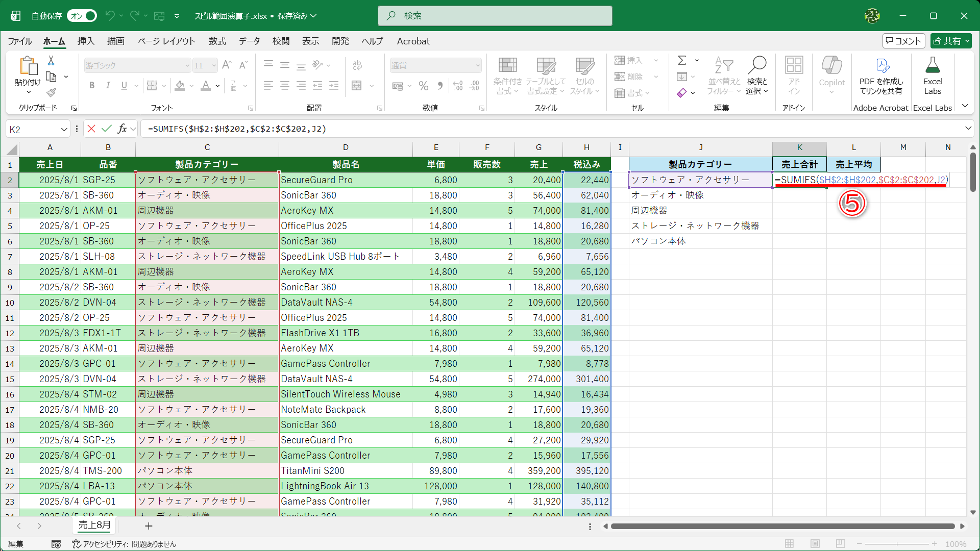Toggle italic formatting
This screenshot has height=551, width=980.
pos(108,85)
